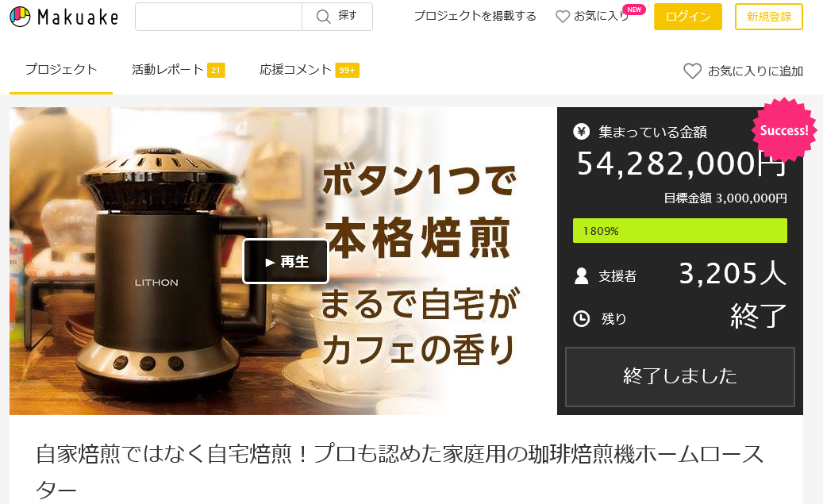Click the 終了しました button
Viewport: 823px width, 504px height.
click(x=679, y=376)
